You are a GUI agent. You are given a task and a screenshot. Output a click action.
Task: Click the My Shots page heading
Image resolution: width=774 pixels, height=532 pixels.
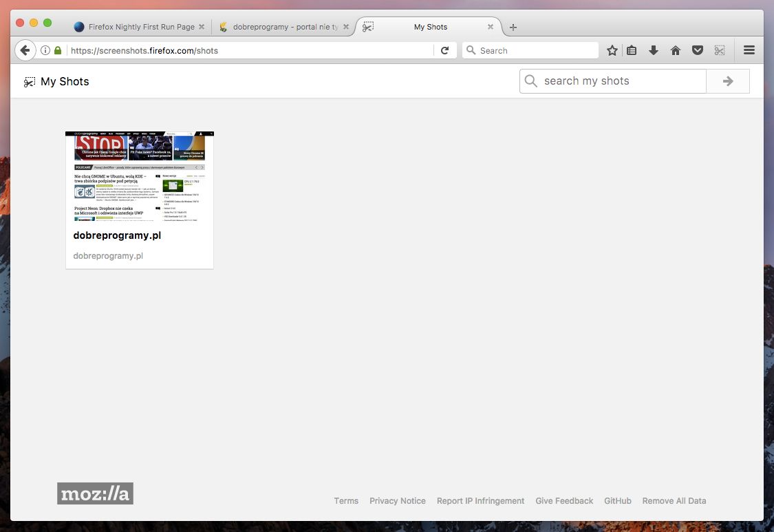[x=65, y=81]
